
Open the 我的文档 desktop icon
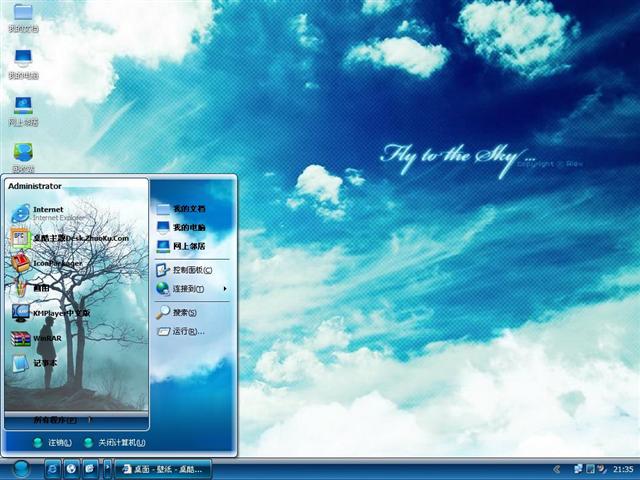tap(23, 18)
